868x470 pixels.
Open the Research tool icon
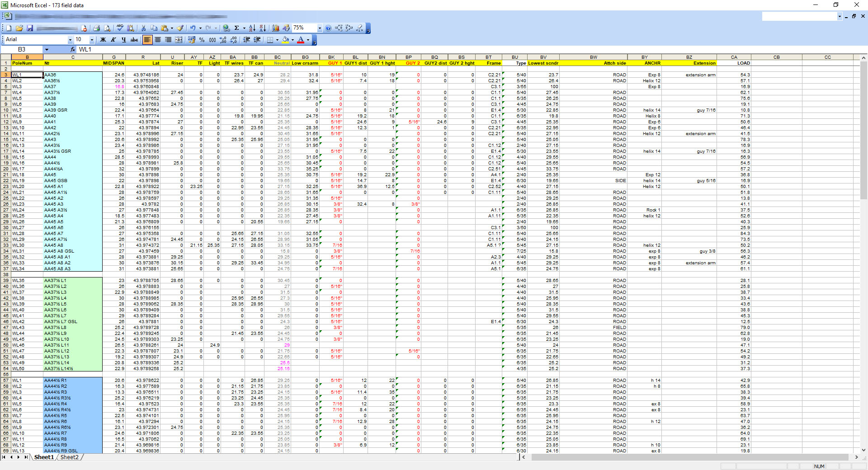click(x=130, y=28)
